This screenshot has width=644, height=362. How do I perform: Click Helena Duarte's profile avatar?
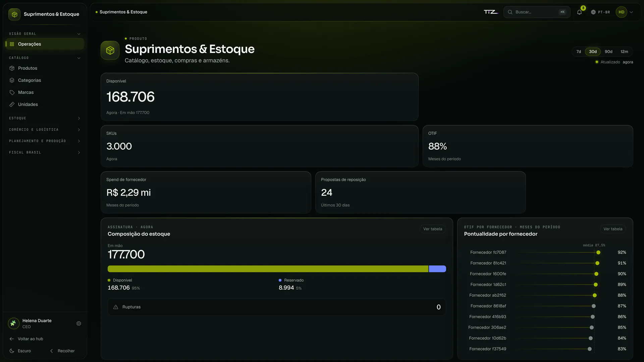(x=13, y=323)
